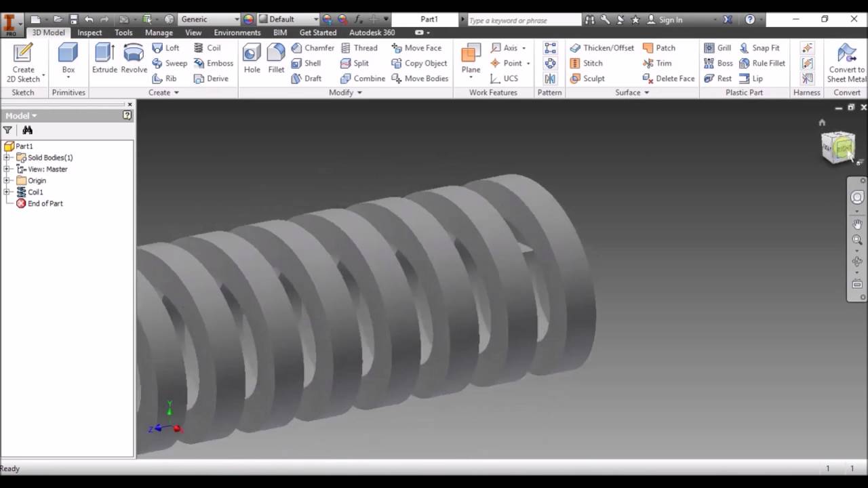Open the Environments ribbon tab
This screenshot has height=488, width=868.
(x=237, y=33)
